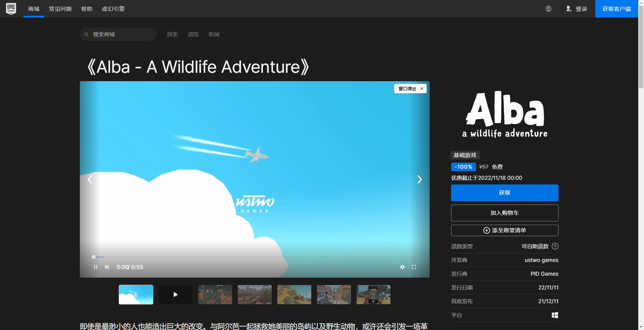Open the language selection globe icon
Viewport: 644px width, 330px height.
[x=549, y=9]
